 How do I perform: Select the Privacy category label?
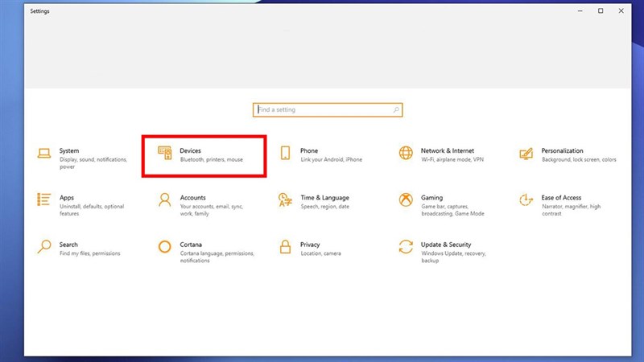(310, 245)
